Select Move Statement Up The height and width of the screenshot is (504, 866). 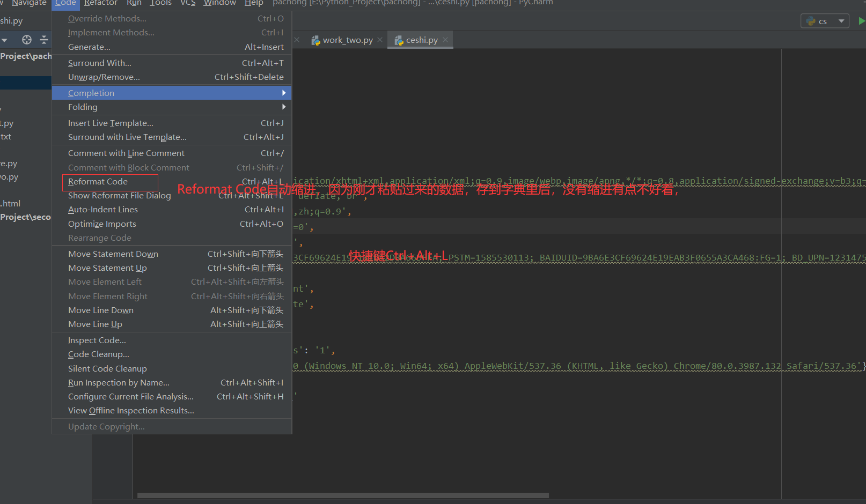point(172,268)
